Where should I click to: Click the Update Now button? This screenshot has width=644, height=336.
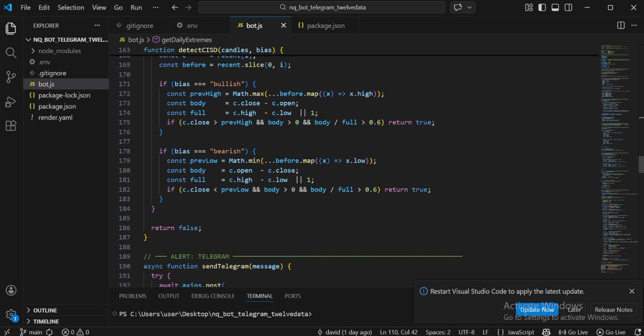(x=537, y=310)
